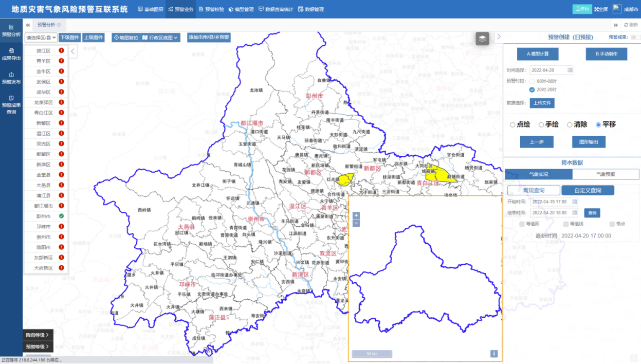Switch to the 气象预报 tab
The image size is (641, 364).
coord(606,174)
